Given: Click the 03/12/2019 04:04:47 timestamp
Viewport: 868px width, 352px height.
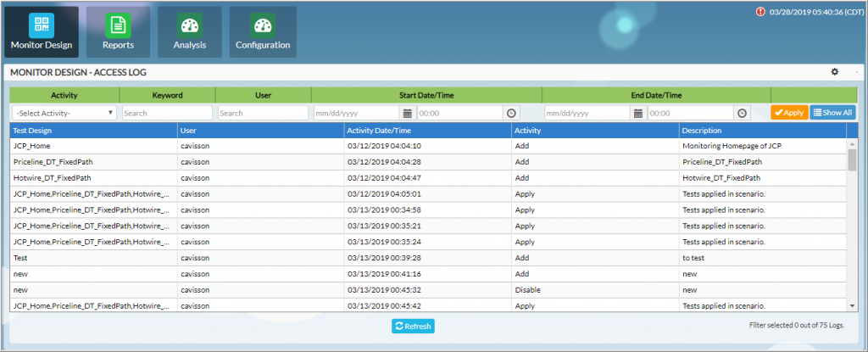Looking at the screenshot, I should coord(384,178).
